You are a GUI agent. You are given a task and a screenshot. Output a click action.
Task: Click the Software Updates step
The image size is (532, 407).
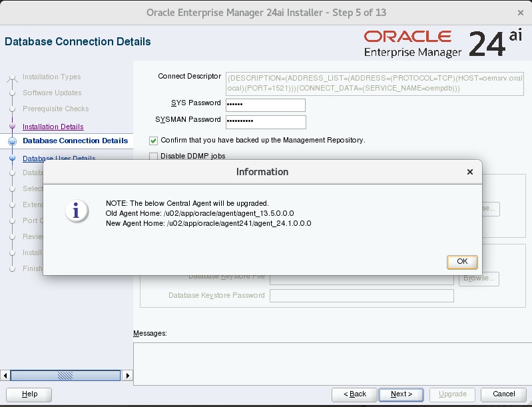[52, 93]
